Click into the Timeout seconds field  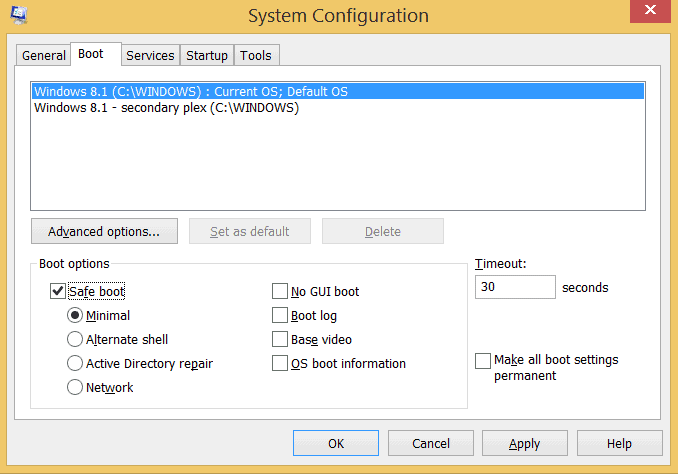click(515, 287)
